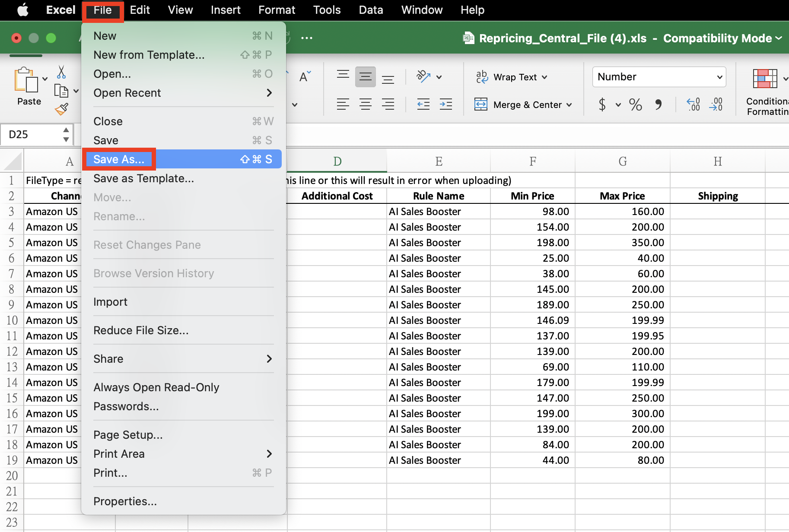Image resolution: width=789 pixels, height=532 pixels.
Task: Select row 10 header
Action: coord(12,320)
